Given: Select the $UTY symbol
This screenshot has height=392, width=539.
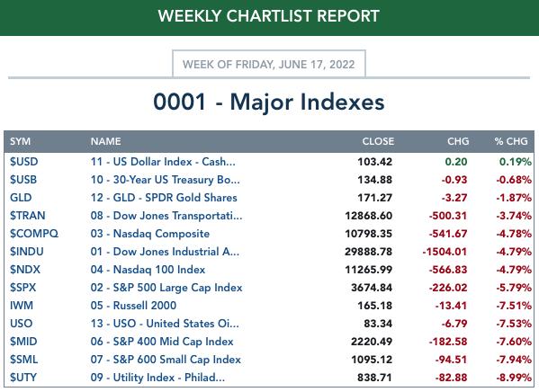Looking at the screenshot, I should point(23,378).
